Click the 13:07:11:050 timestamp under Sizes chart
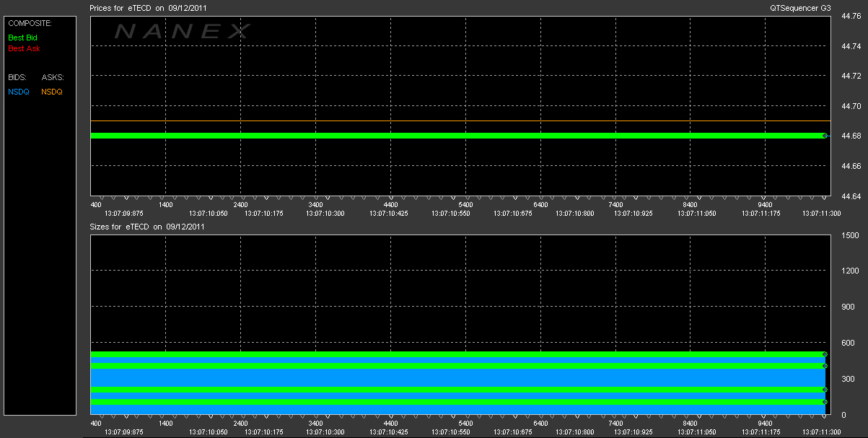Image resolution: width=868 pixels, height=438 pixels. [x=696, y=432]
